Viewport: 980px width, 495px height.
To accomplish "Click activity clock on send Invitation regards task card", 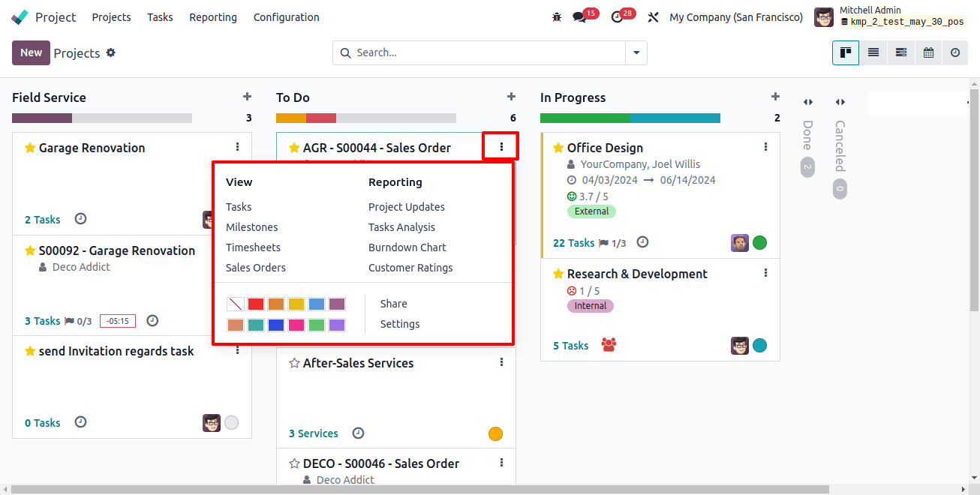I will (x=81, y=422).
